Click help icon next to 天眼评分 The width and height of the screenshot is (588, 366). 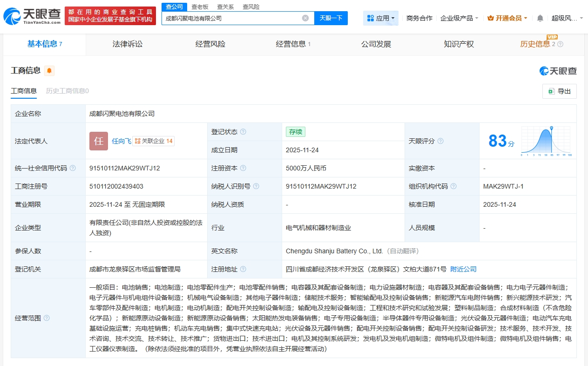tap(440, 141)
